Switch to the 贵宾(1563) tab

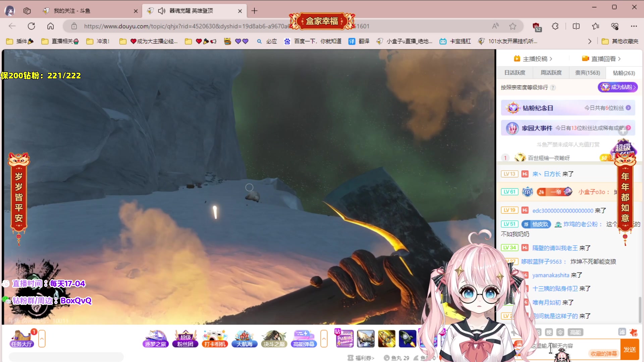click(587, 72)
